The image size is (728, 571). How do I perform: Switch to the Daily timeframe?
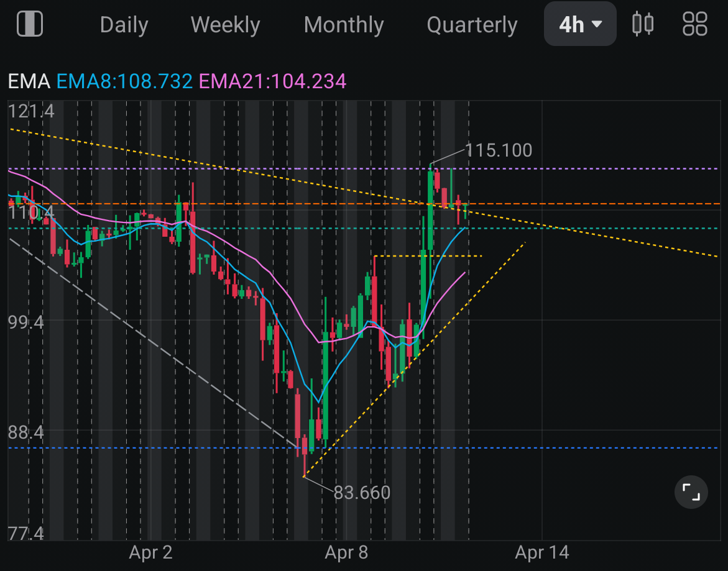pyautogui.click(x=124, y=25)
